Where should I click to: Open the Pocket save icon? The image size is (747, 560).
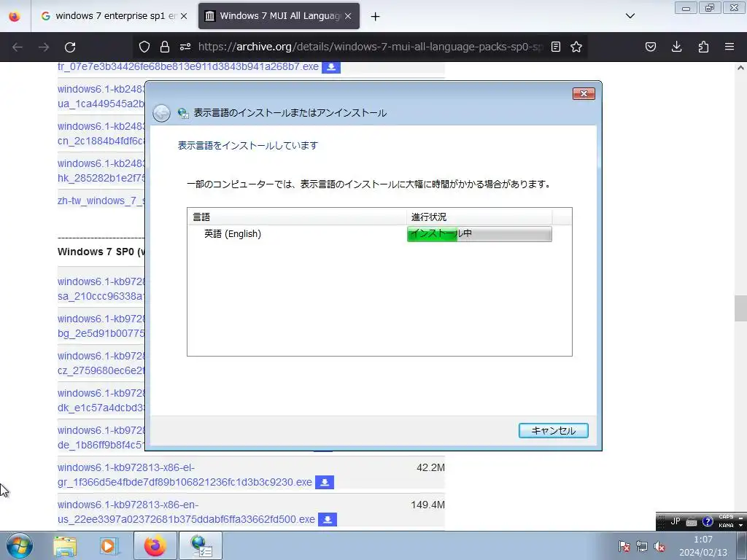pos(651,47)
